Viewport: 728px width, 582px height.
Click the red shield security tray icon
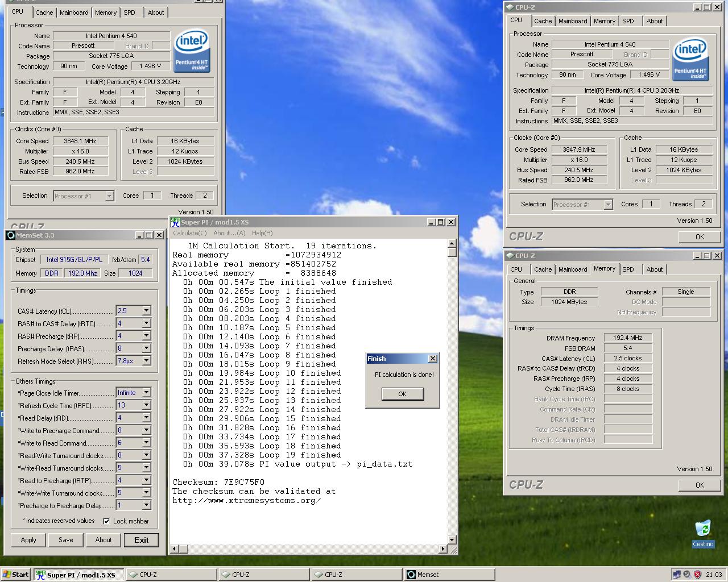coord(697,574)
